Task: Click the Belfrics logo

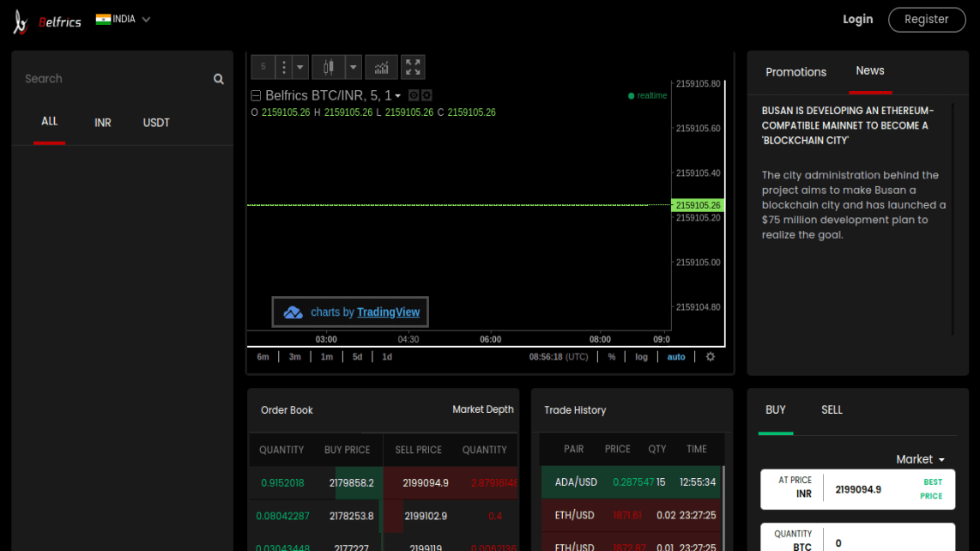Action: pyautogui.click(x=47, y=22)
